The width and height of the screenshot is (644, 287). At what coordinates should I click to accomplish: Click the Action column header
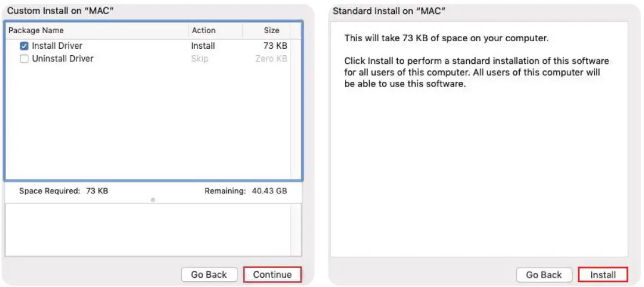[x=203, y=30]
